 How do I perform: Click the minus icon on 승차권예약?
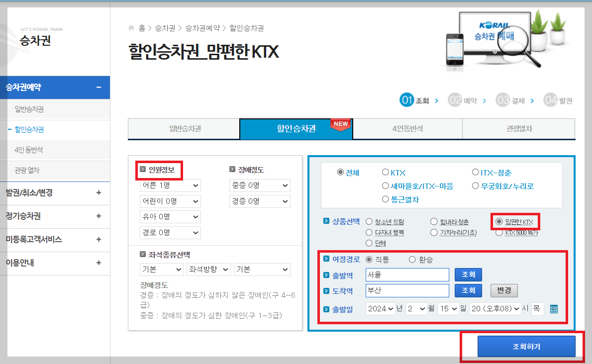[99, 87]
